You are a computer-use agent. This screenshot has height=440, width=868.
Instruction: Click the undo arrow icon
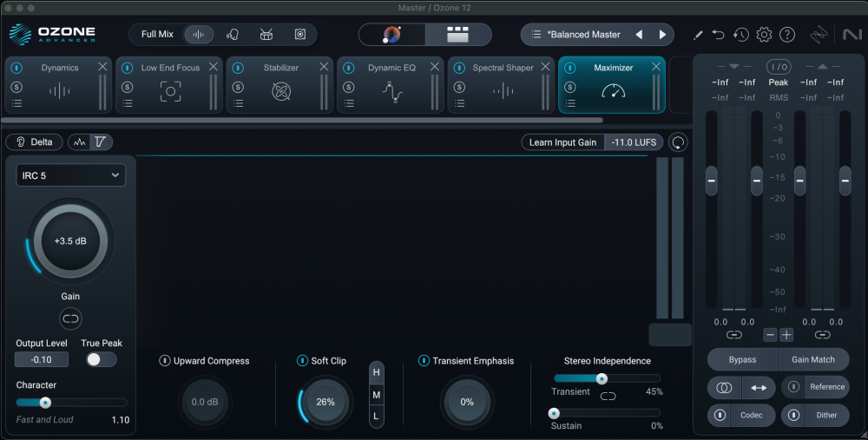(x=718, y=35)
